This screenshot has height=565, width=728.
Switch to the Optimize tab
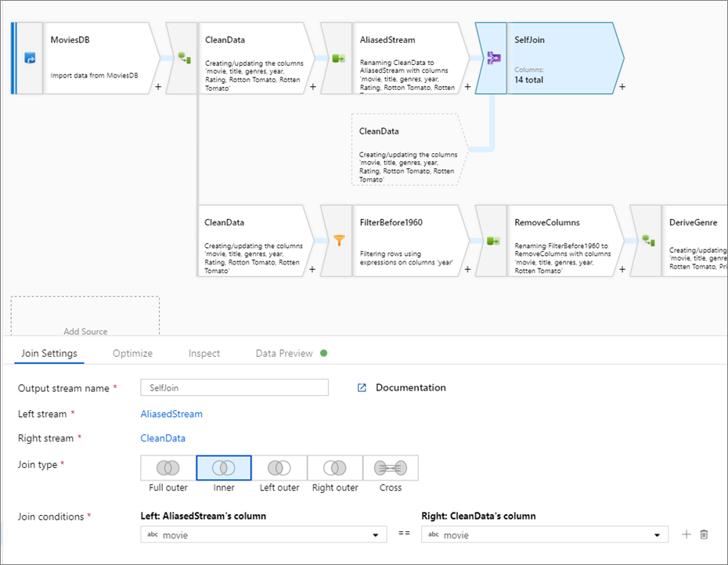pos(132,354)
